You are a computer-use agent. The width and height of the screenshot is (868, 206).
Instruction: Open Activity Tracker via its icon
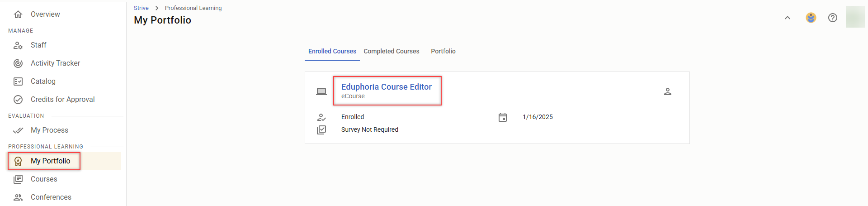point(18,63)
